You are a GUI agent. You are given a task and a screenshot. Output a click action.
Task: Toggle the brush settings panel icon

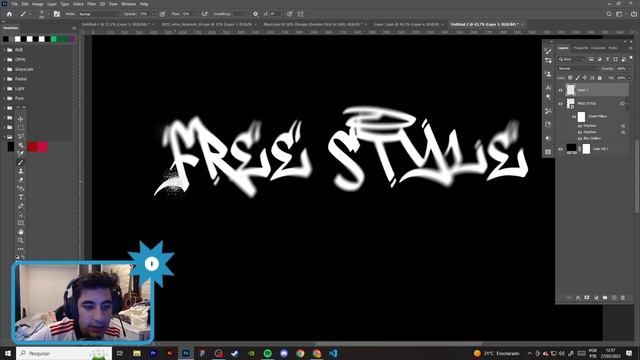point(57,14)
